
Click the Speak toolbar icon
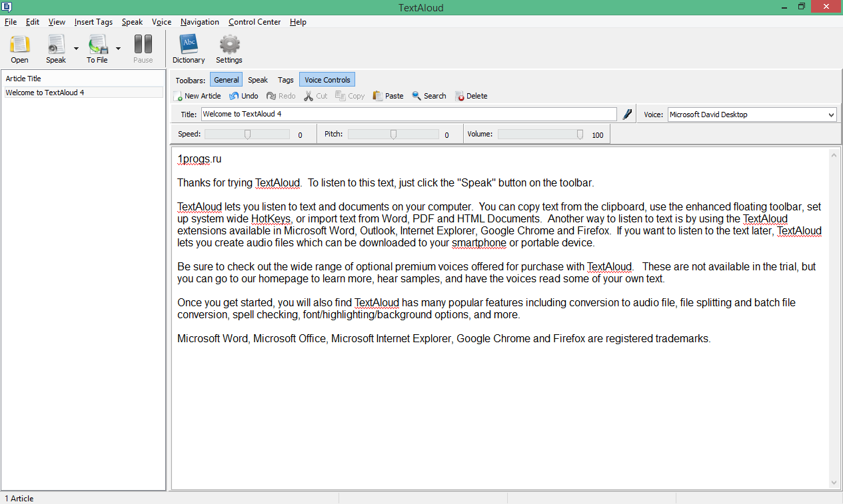click(x=56, y=45)
